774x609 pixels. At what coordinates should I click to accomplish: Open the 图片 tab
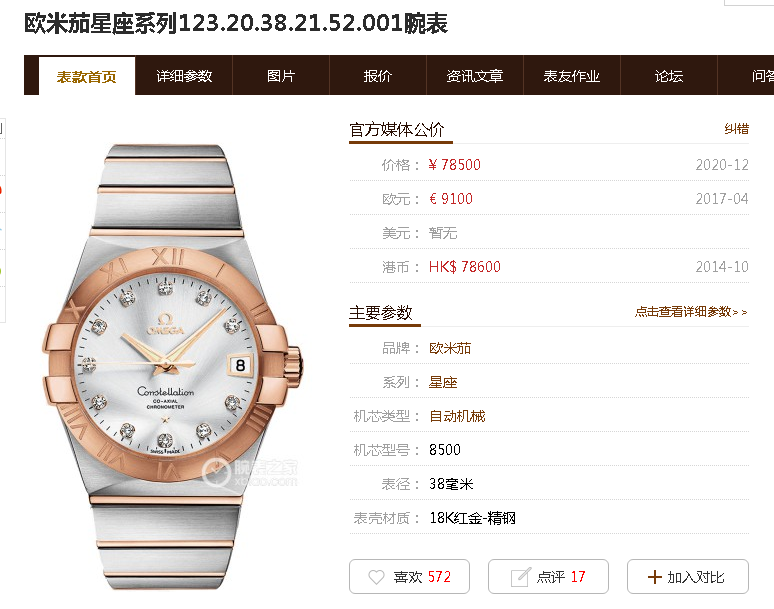tap(281, 76)
